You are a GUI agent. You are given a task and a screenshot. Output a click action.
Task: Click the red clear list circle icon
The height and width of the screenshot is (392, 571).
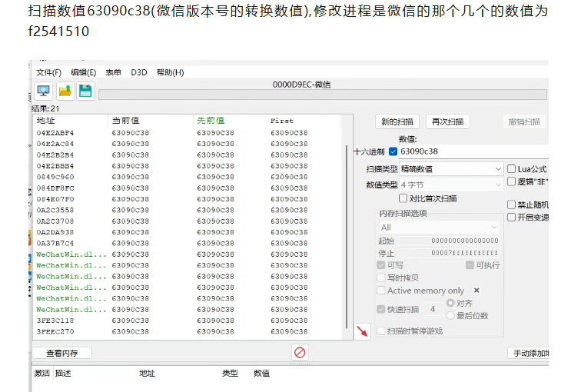pos(300,352)
